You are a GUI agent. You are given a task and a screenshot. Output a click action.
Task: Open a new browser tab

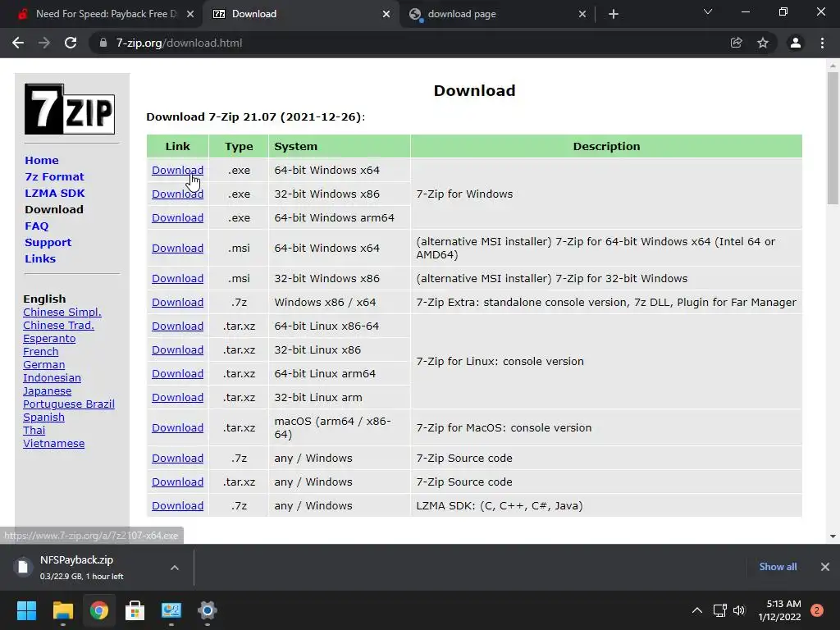point(614,14)
